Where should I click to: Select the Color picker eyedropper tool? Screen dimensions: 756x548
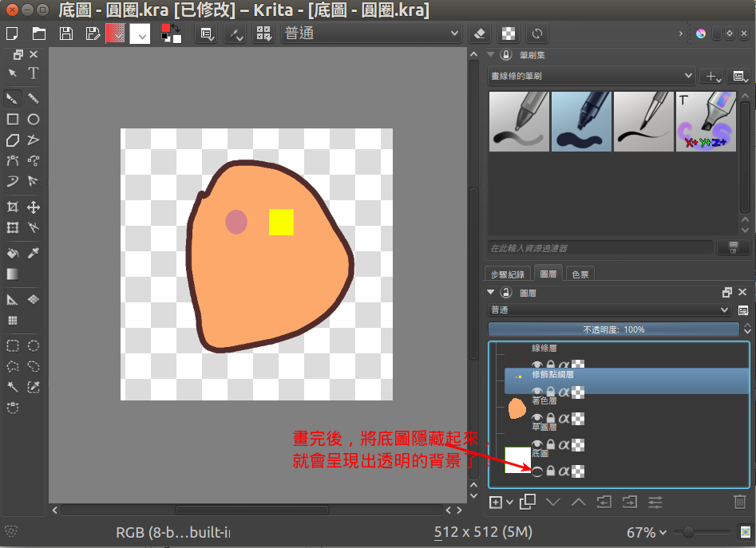(x=34, y=253)
